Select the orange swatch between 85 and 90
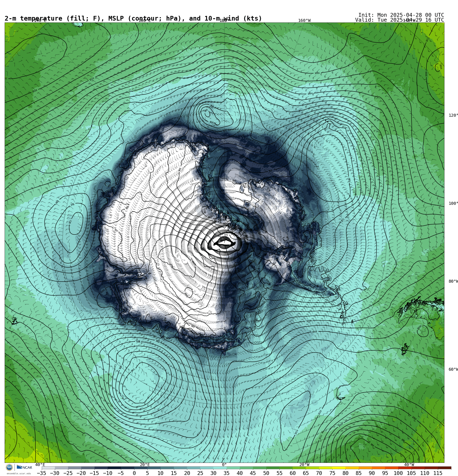This screenshot has width=458, height=476. [x=365, y=468]
